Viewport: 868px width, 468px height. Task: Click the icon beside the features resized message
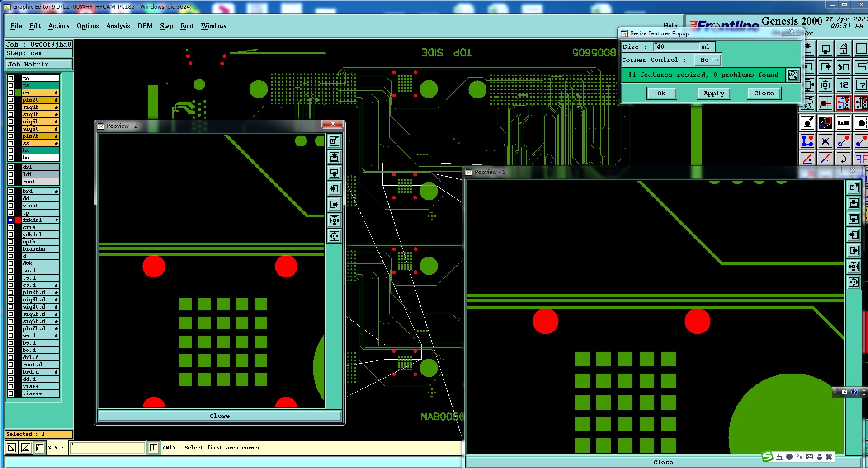[793, 75]
